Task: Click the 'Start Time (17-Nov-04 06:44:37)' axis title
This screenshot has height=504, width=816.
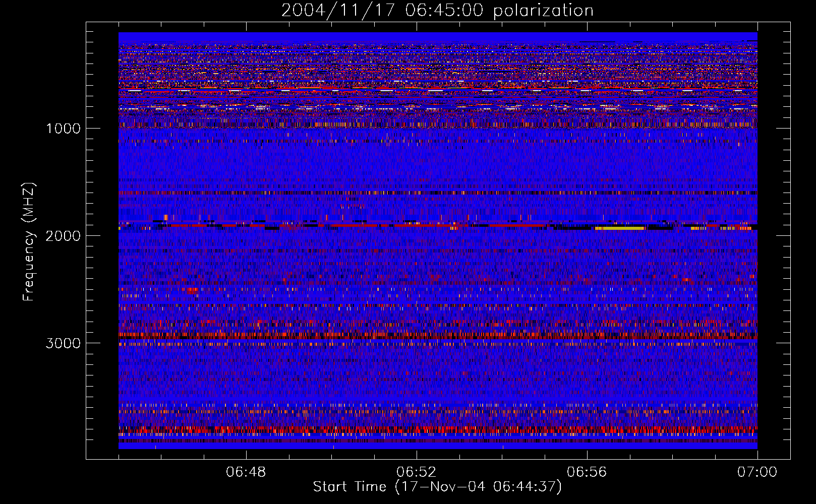Action: 437,487
